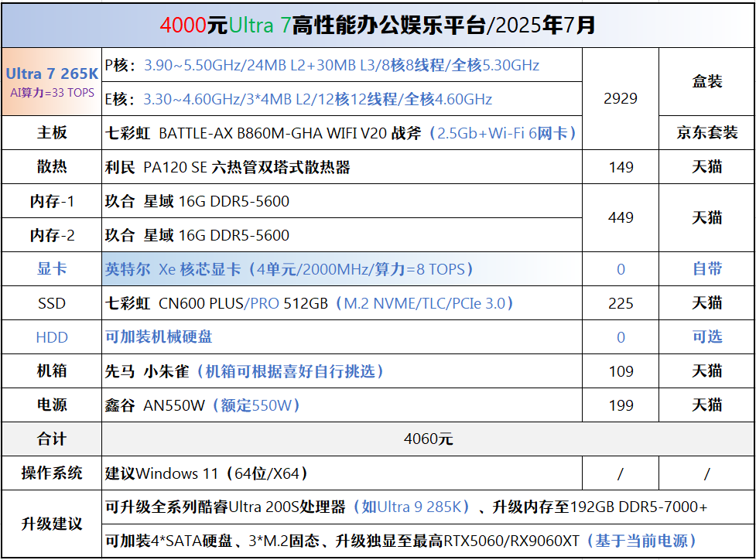The image size is (756, 560).
Task: Select the "操作系统" label
Action: tap(52, 473)
